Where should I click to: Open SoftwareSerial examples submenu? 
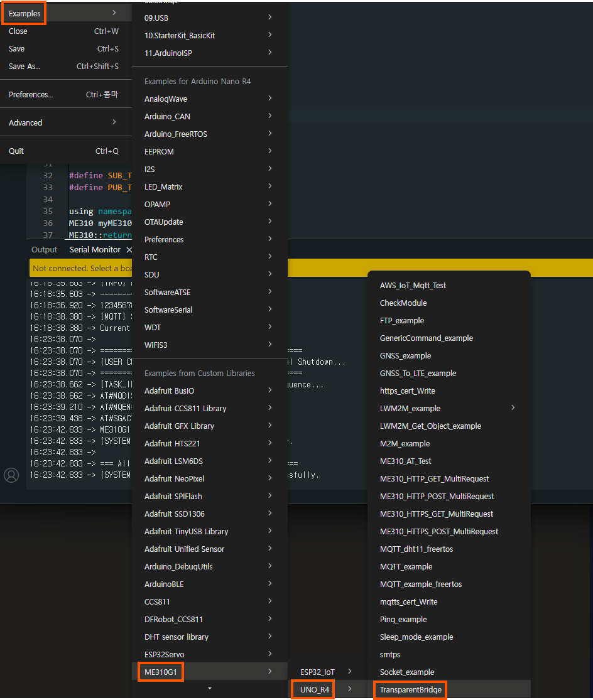[209, 310]
